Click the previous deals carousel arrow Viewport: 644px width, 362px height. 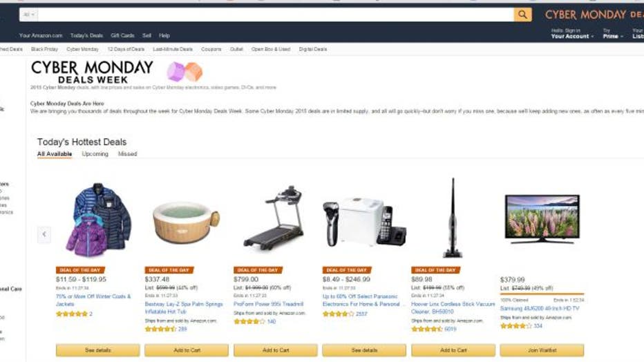44,234
